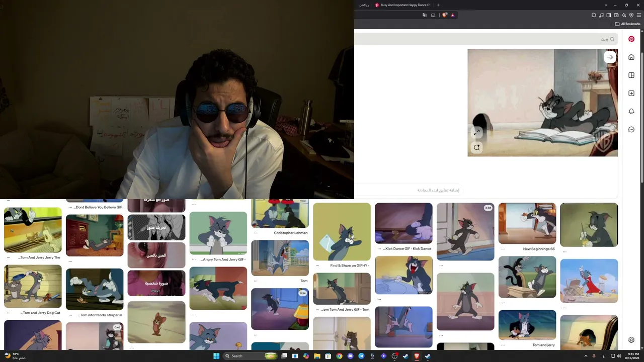Viewport: 644px width, 362px height.
Task: Click the taskbar Search box
Action: [251, 356]
